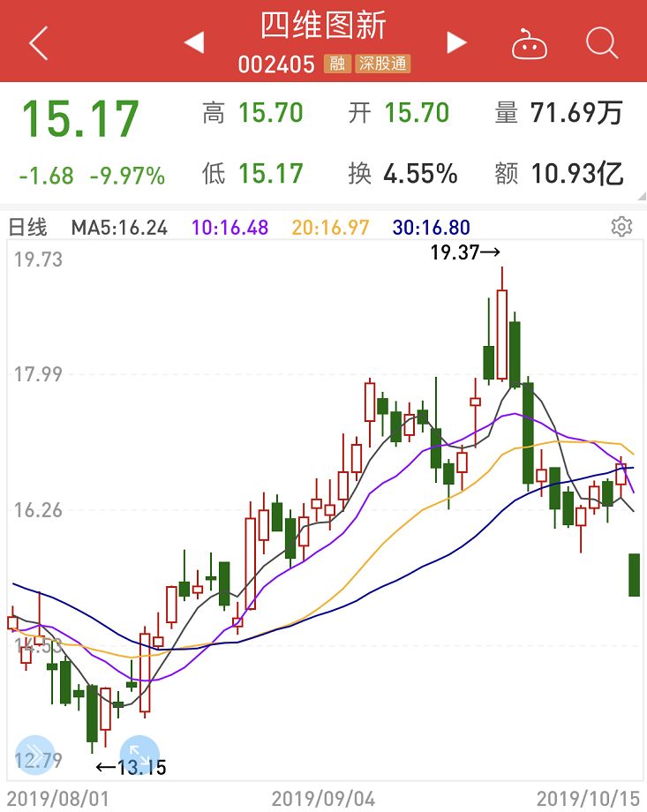
Task: Tap the 2019/08/01 date label
Action: tap(58, 799)
